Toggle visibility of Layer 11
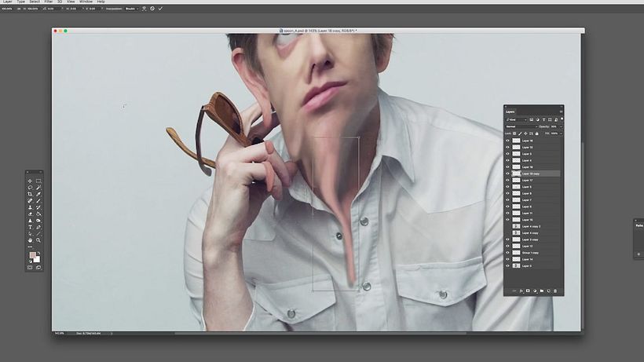The image size is (644, 362). tap(507, 213)
